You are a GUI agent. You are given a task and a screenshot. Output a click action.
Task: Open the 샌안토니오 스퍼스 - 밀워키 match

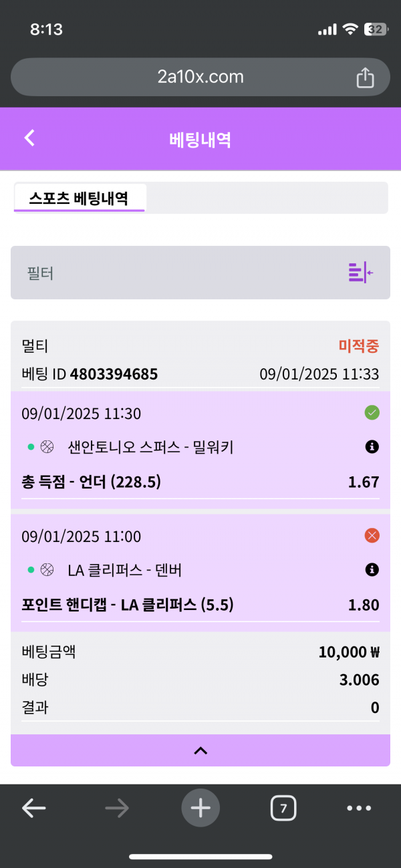tap(150, 448)
